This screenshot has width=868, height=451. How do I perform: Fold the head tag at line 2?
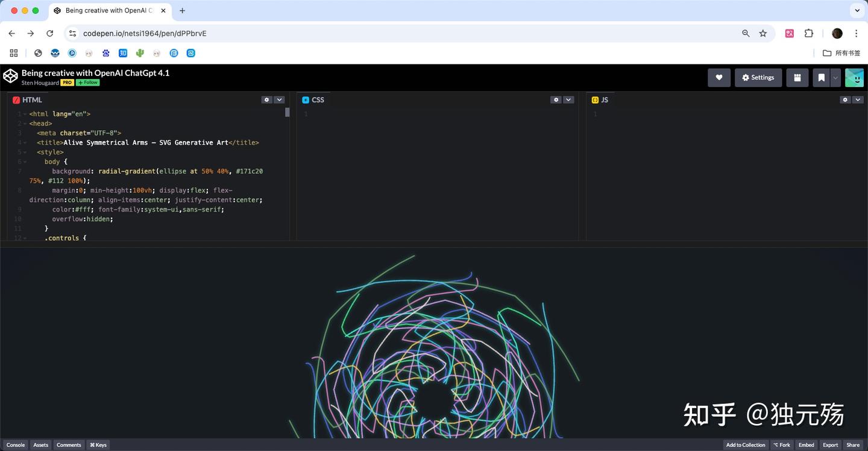24,124
